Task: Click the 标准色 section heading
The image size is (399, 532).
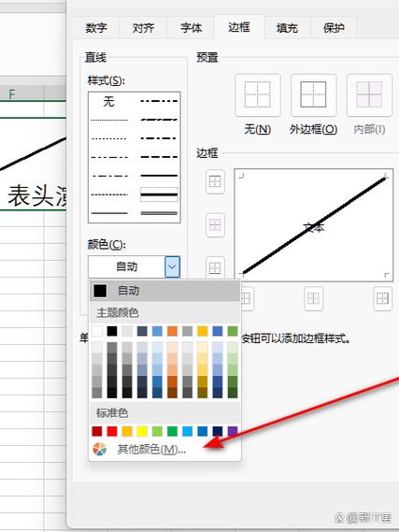Action: pos(112,412)
